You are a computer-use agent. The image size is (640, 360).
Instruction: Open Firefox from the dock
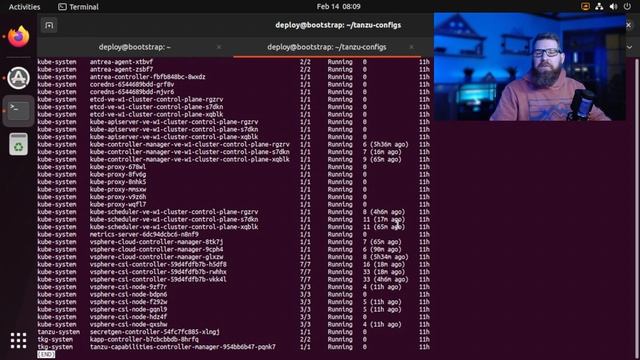pyautogui.click(x=18, y=37)
